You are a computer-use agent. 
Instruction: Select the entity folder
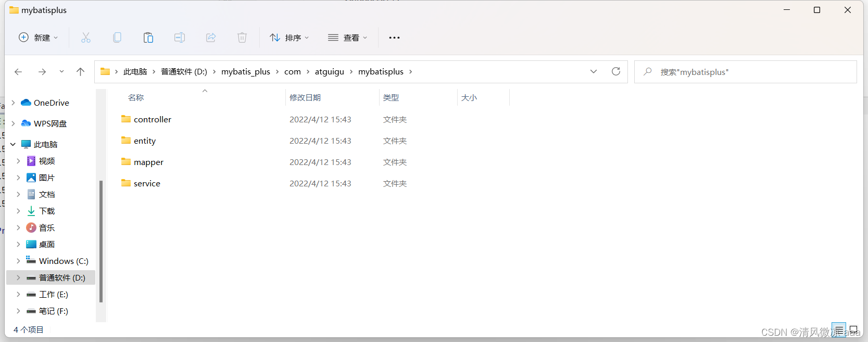click(145, 141)
